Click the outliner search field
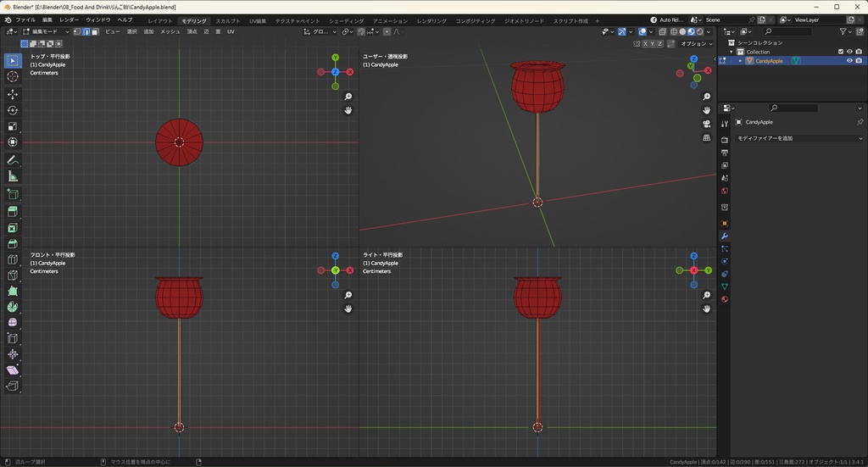868x467 pixels. click(788, 31)
